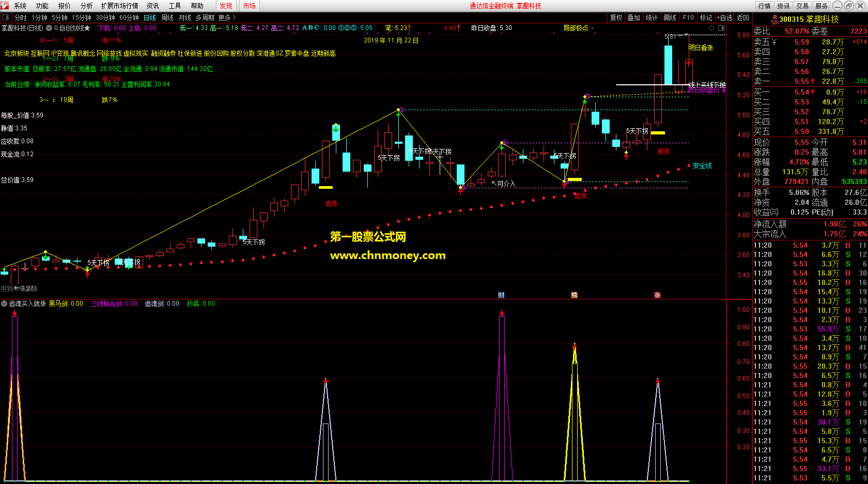Expand the 掌趣科技(日线) indicator dropdown
This screenshot has width=868, height=484.
(49, 28)
